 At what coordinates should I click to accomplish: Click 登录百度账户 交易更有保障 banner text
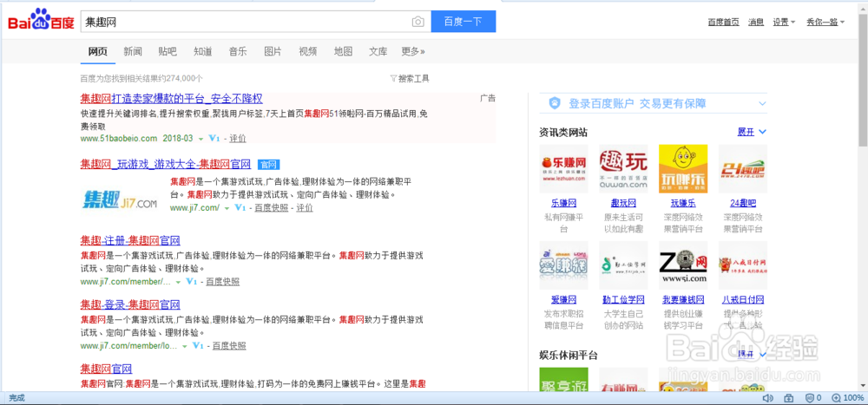coord(637,103)
